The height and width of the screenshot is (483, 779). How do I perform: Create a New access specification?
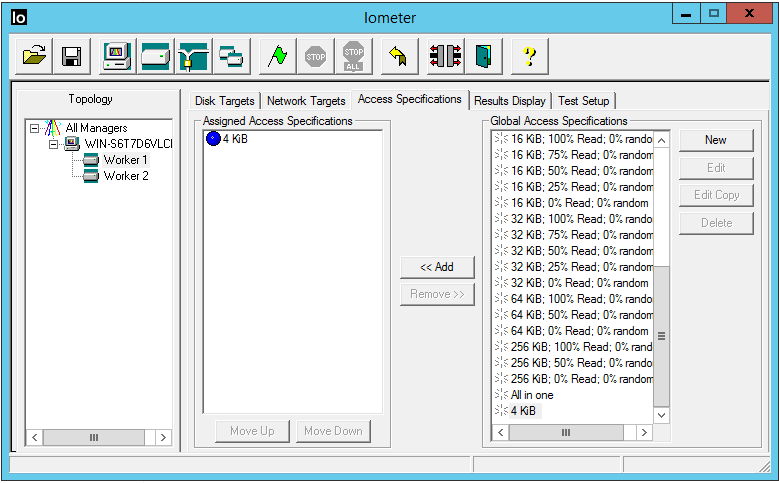pyautogui.click(x=716, y=140)
